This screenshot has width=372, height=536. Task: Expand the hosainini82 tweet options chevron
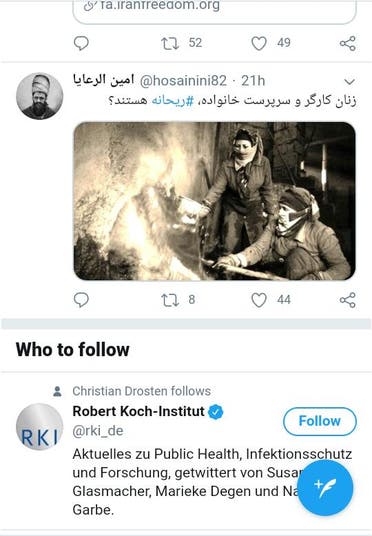tap(349, 82)
